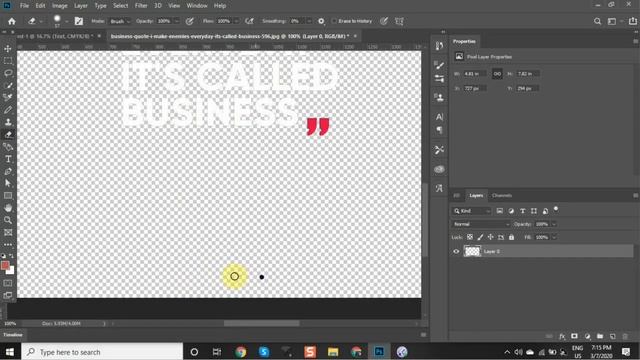Viewport: 640px width, 360px height.
Task: Open the Windows Start button
Action: (x=10, y=352)
